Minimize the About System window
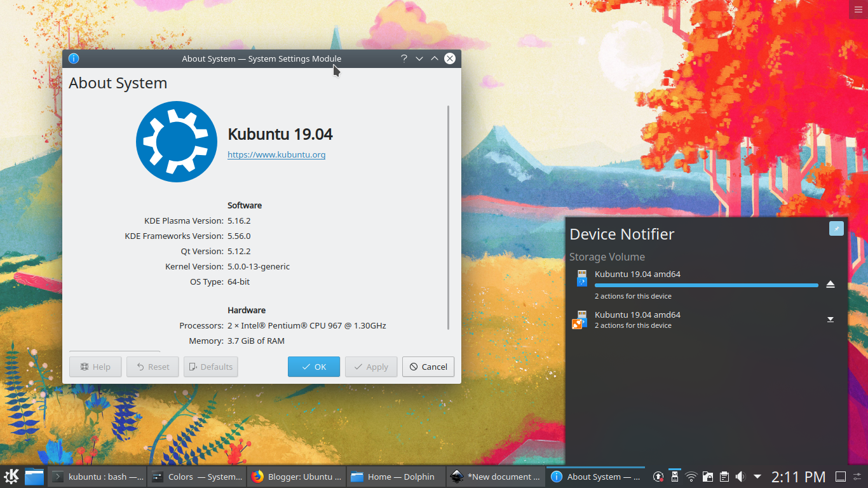 [419, 58]
